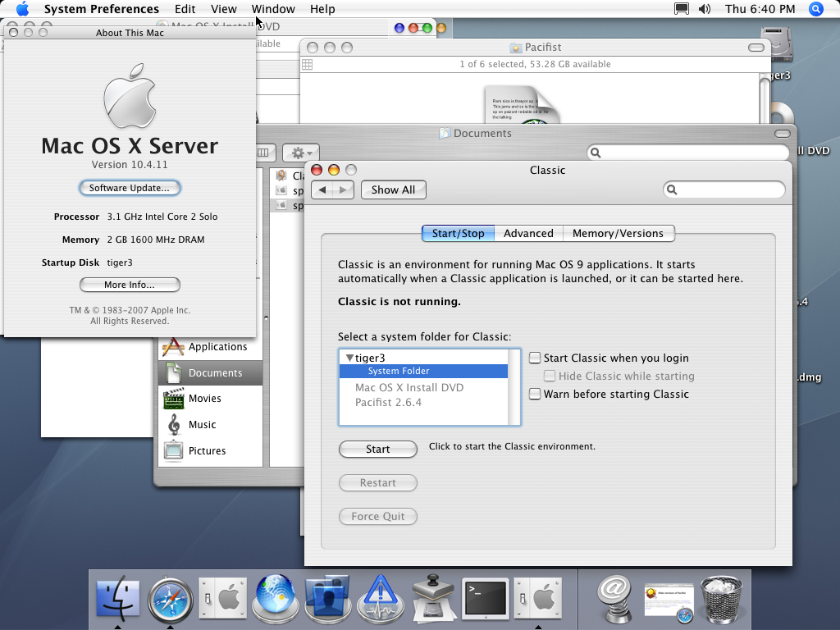Open the Trash in the Dock

click(721, 599)
